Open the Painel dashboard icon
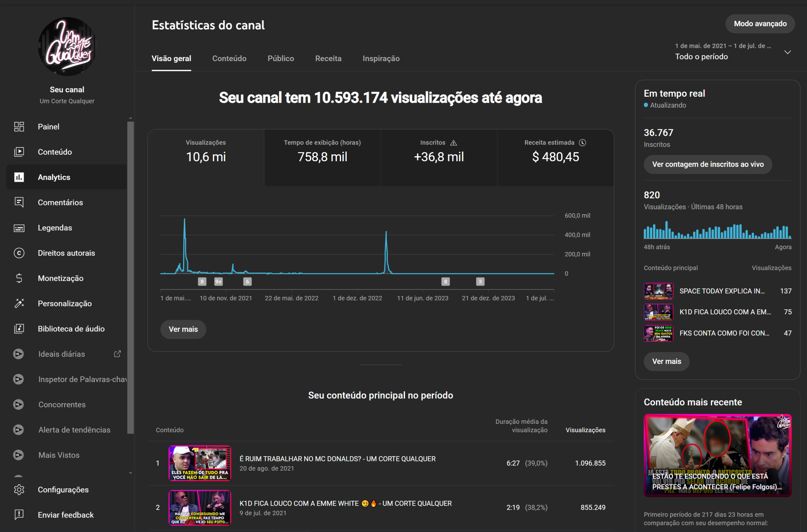Image resolution: width=807 pixels, height=532 pixels. pyautogui.click(x=19, y=127)
